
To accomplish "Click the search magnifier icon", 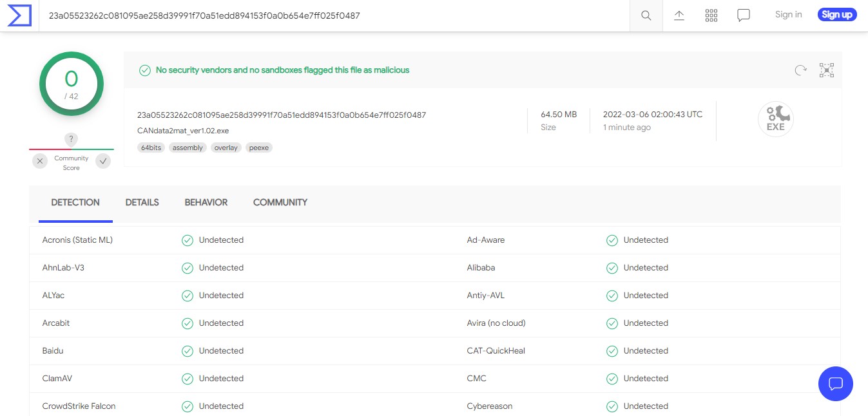I will click(x=646, y=15).
